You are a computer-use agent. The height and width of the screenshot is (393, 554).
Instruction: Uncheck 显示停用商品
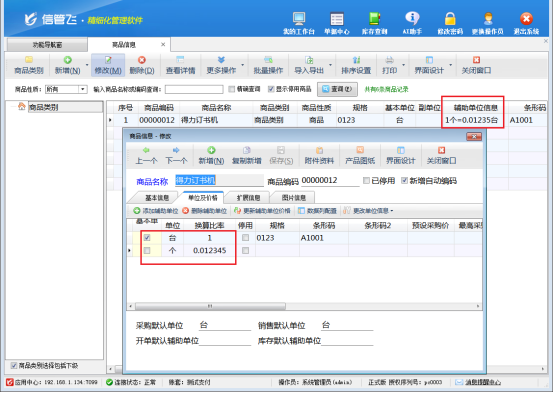[271, 89]
